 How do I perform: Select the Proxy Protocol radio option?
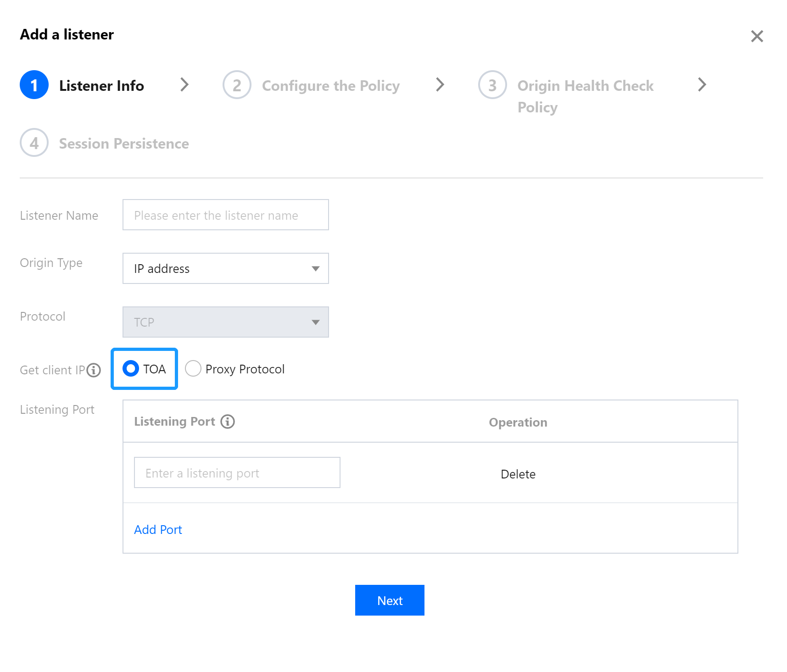point(193,369)
